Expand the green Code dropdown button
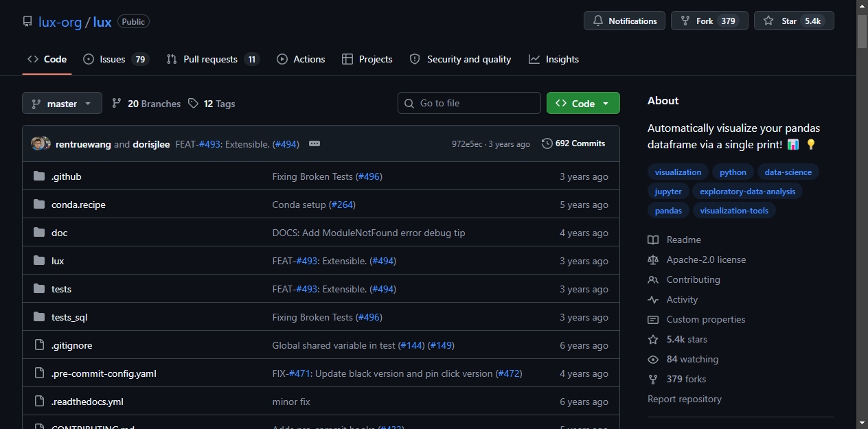 (x=583, y=103)
